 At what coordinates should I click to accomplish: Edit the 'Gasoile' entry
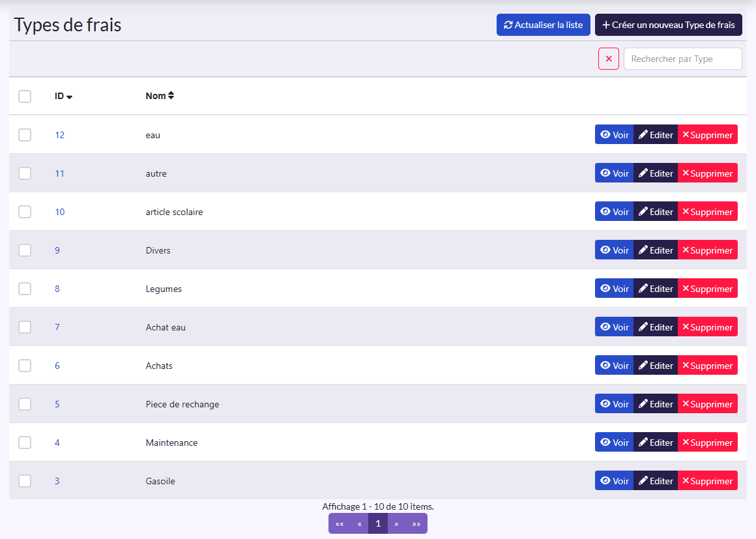pos(656,480)
